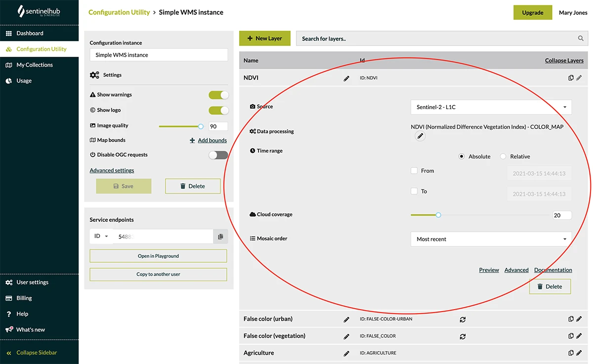The width and height of the screenshot is (593, 364).
Task: Adjust the Image quality slider
Action: [201, 126]
